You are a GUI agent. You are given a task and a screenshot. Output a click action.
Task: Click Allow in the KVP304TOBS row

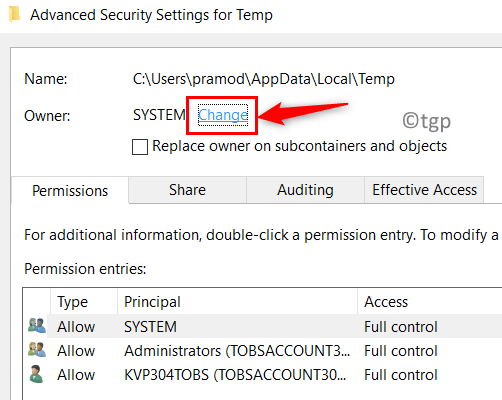point(76,375)
